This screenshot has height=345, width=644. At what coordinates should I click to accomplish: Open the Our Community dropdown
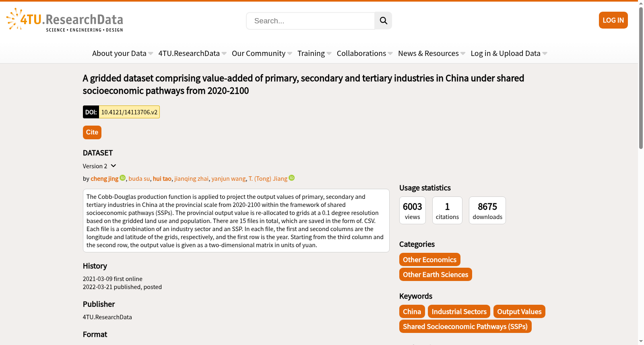pyautogui.click(x=262, y=53)
